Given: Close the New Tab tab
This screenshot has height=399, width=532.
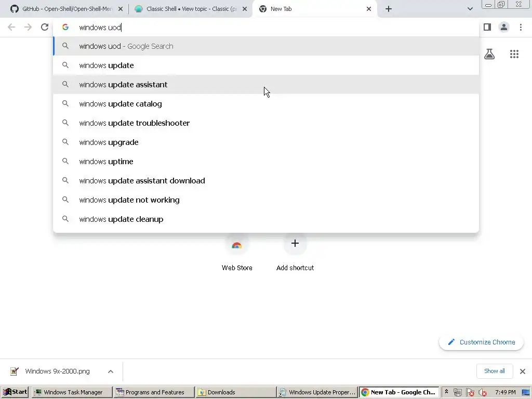Looking at the screenshot, I should 369,9.
